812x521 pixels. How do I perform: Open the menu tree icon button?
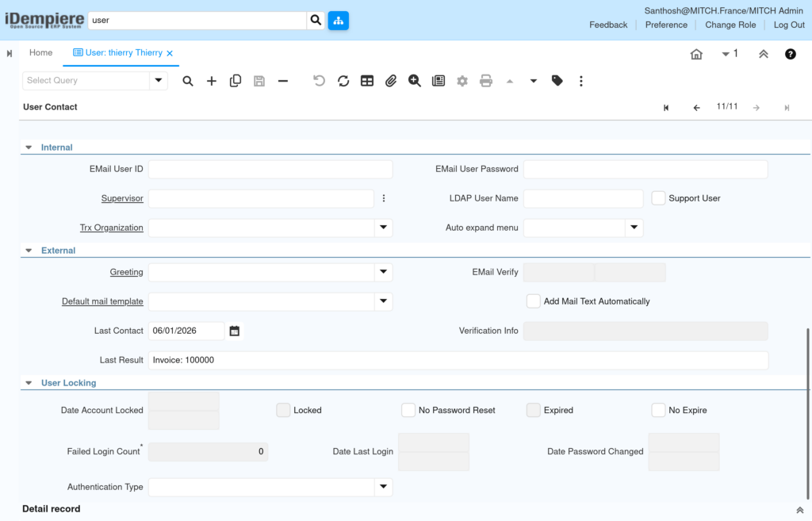338,20
